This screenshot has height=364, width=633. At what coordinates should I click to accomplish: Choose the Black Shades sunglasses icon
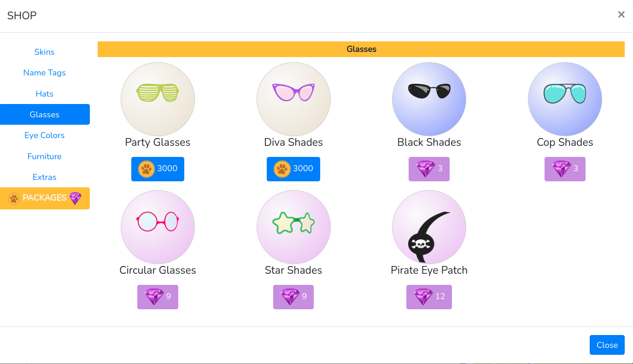click(x=429, y=99)
